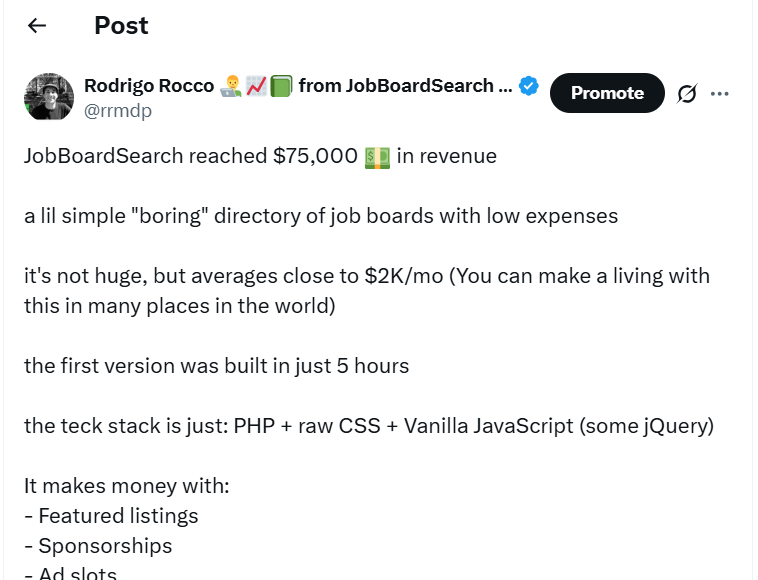Visit the @rrmdp handle link
758x580 pixels.
[x=118, y=111]
